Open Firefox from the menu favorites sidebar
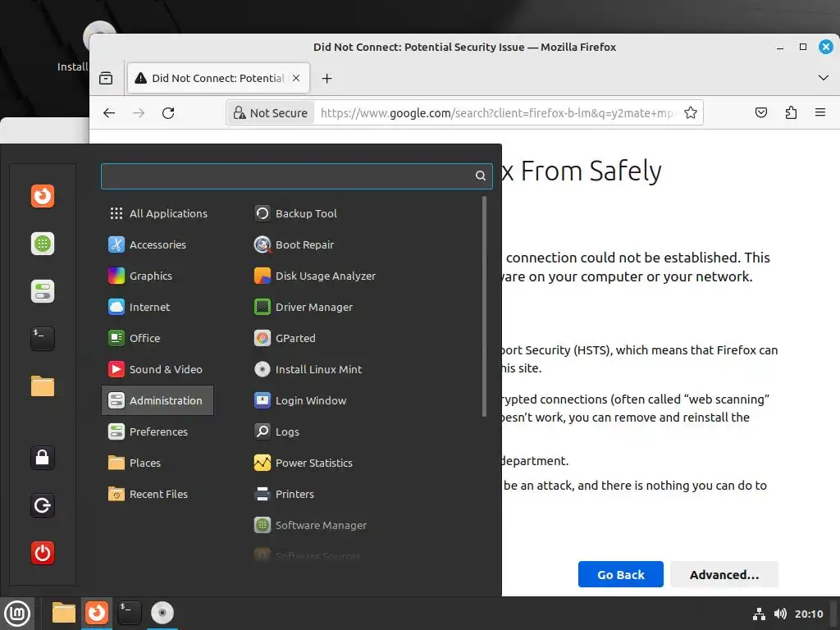The image size is (840, 630). (x=43, y=196)
